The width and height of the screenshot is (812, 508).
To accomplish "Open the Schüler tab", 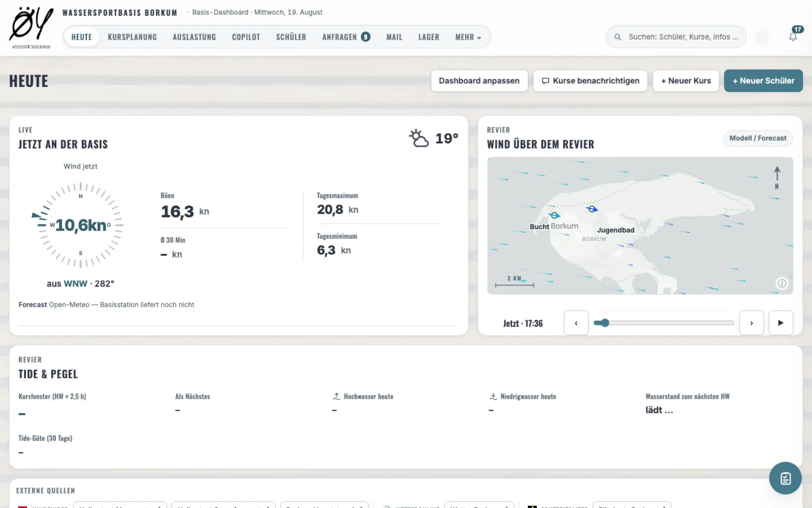I will click(291, 37).
